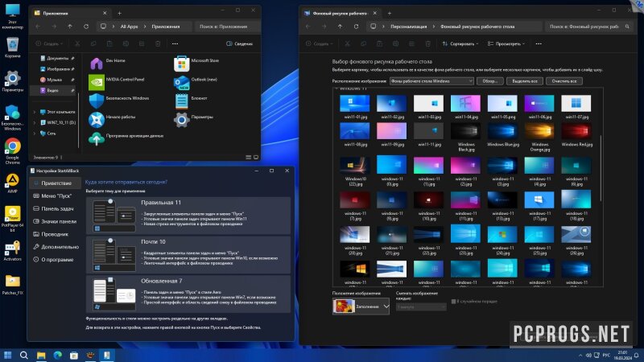Open more options ellipsis in Приложения toolbar
The width and height of the screenshot is (644, 362).
point(175,43)
